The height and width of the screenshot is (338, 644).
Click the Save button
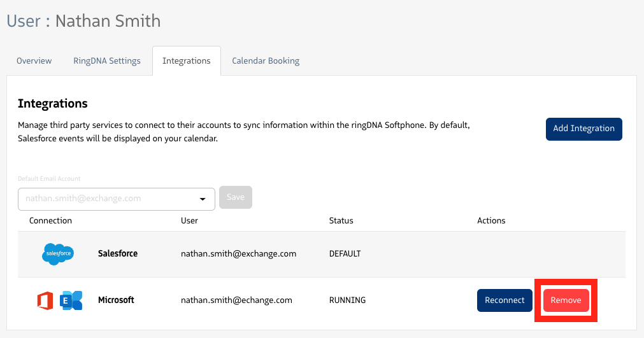click(x=236, y=197)
